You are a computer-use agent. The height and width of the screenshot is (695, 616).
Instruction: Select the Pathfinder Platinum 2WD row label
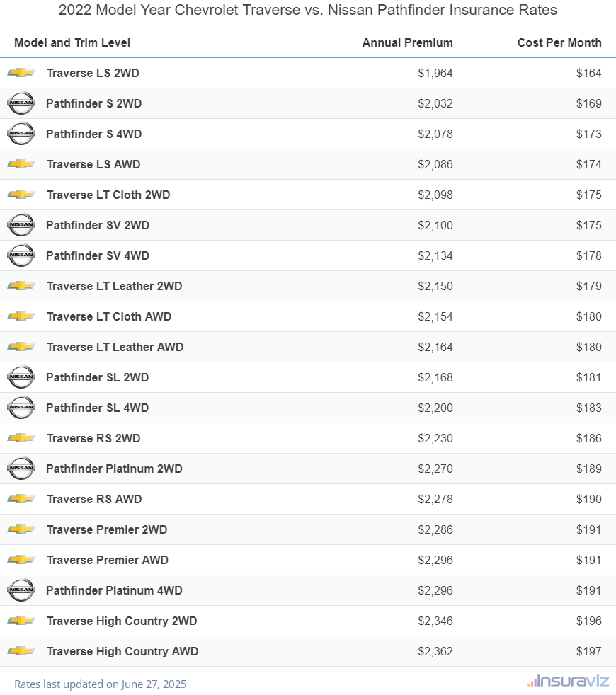click(x=115, y=469)
